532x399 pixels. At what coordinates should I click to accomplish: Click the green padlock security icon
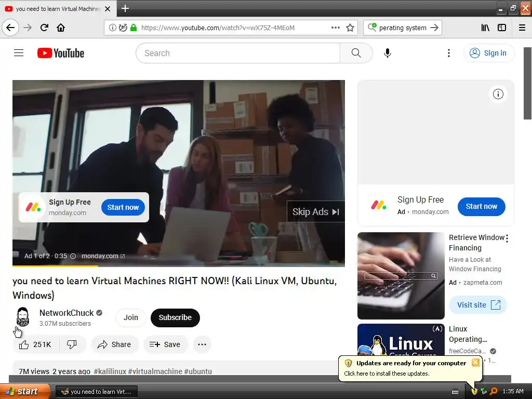click(x=134, y=28)
